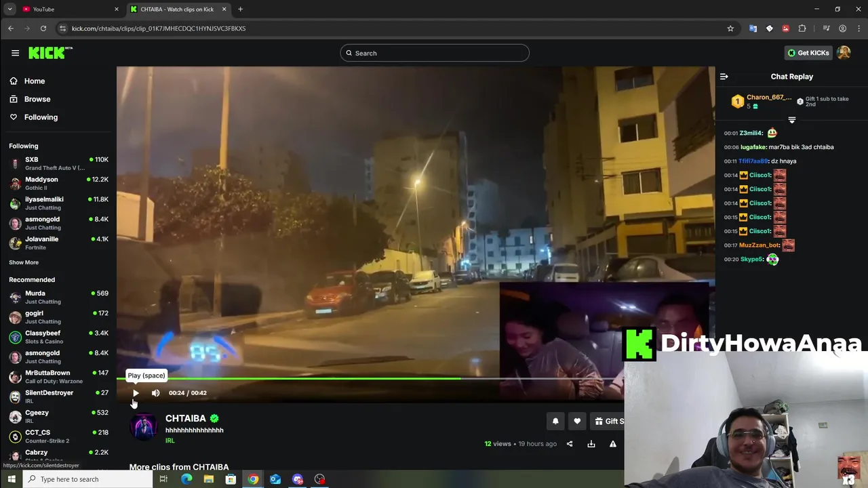This screenshot has width=868, height=488.
Task: Open Murda channel in Recommended
Action: coord(58,297)
